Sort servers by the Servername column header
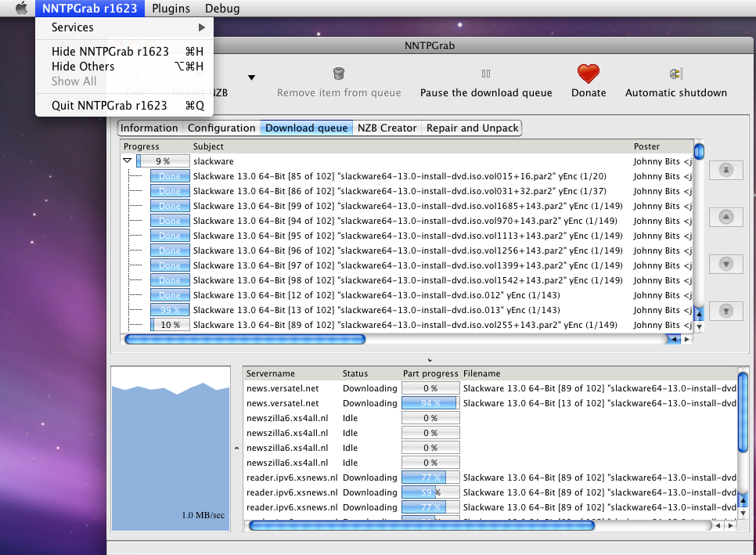The image size is (756, 555). coord(271,373)
